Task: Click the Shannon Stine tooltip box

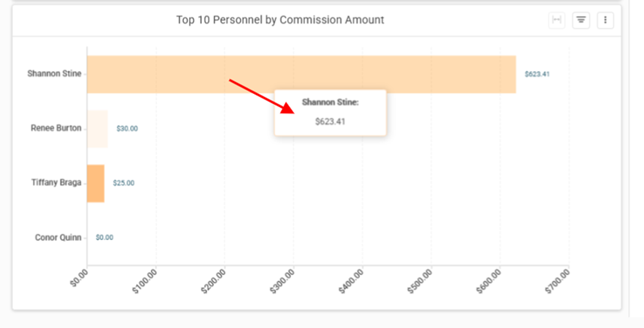Action: 330,112
